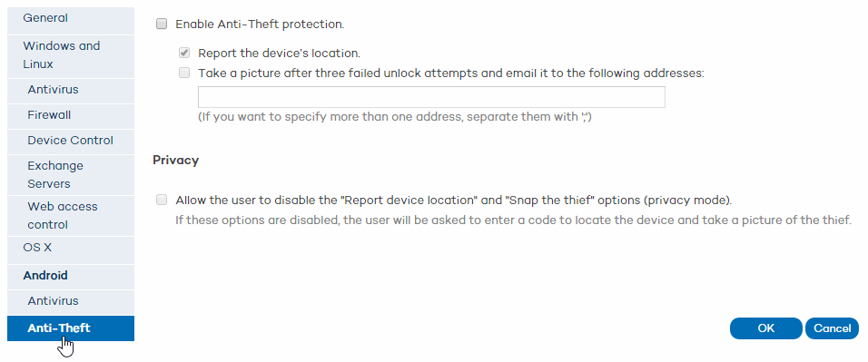The height and width of the screenshot is (362, 868).
Task: Select the highlighted Anti-Theft item
Action: point(71,328)
